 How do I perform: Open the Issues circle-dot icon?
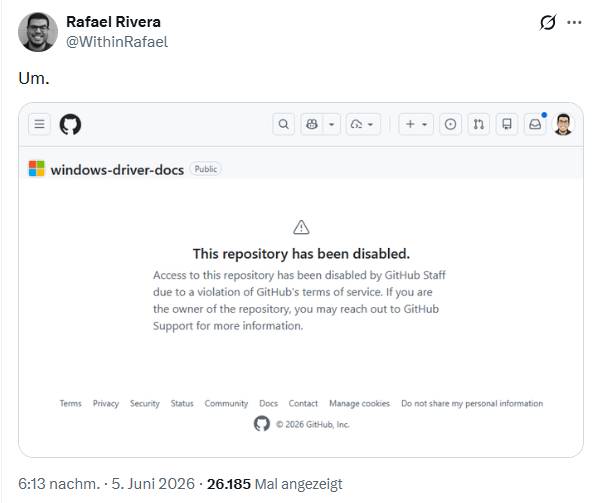[x=450, y=124]
